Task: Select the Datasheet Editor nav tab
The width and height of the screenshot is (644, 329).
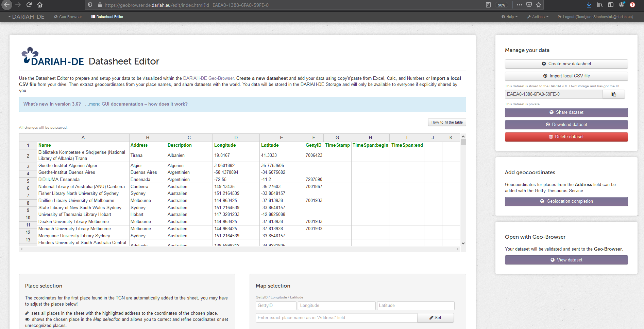Action: (107, 17)
